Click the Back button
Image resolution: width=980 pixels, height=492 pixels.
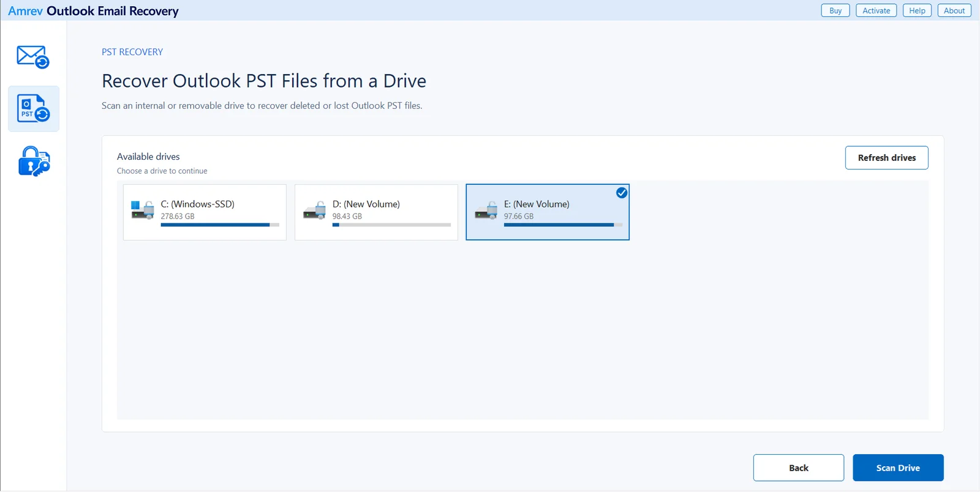(x=799, y=468)
